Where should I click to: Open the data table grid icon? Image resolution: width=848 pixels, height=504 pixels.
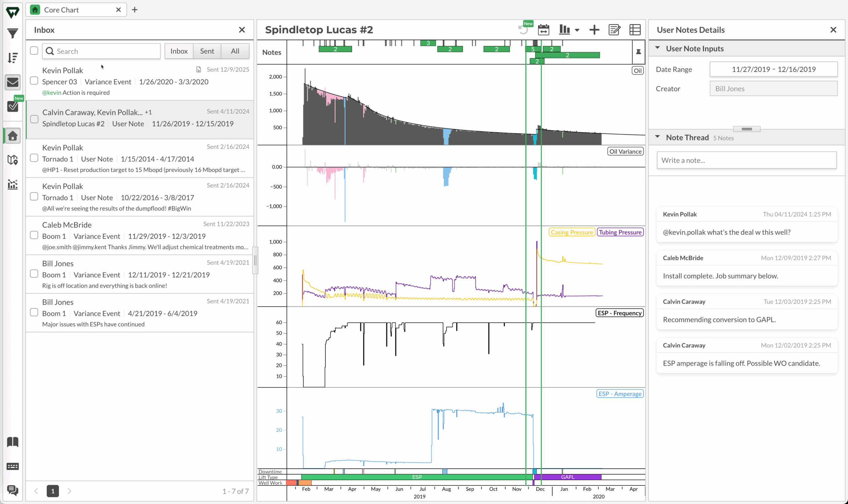[635, 30]
